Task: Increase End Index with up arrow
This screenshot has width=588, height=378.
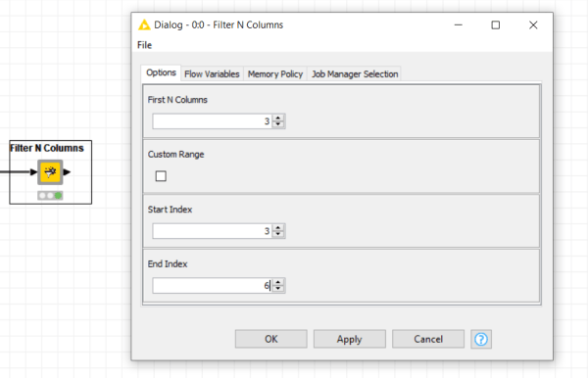Action: pos(278,282)
